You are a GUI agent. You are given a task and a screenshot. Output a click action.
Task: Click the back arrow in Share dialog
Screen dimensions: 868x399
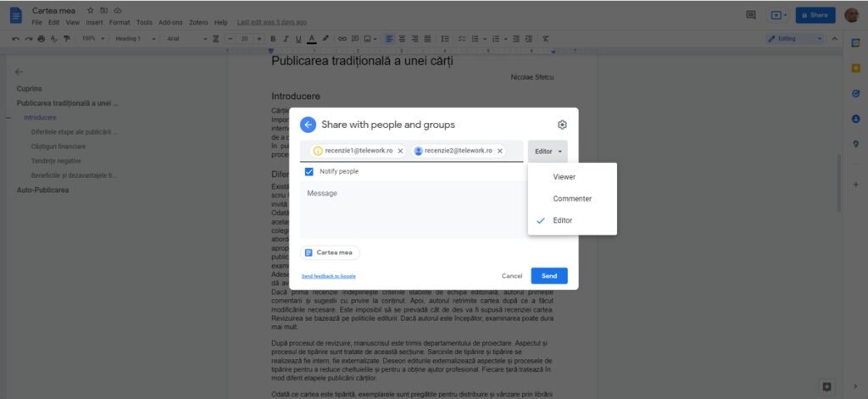[308, 125]
